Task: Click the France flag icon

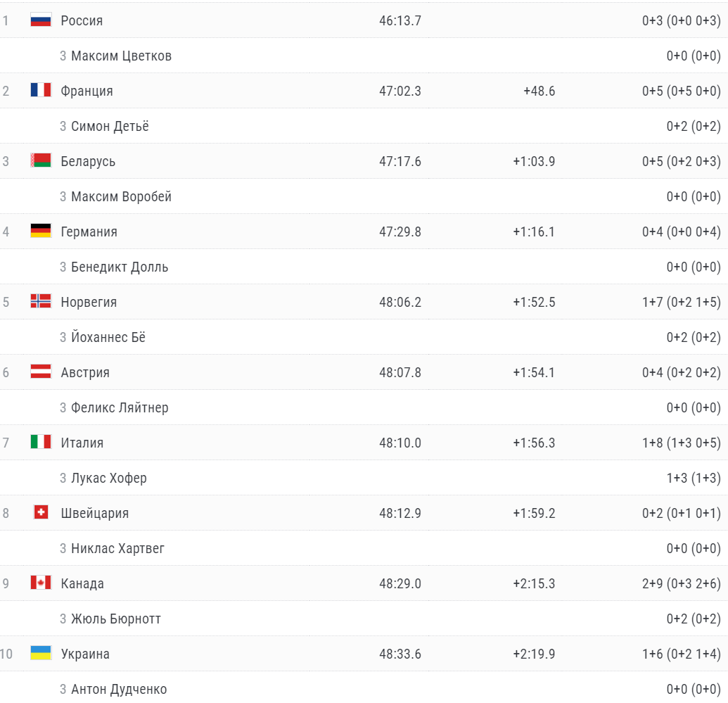Action: 41,90
